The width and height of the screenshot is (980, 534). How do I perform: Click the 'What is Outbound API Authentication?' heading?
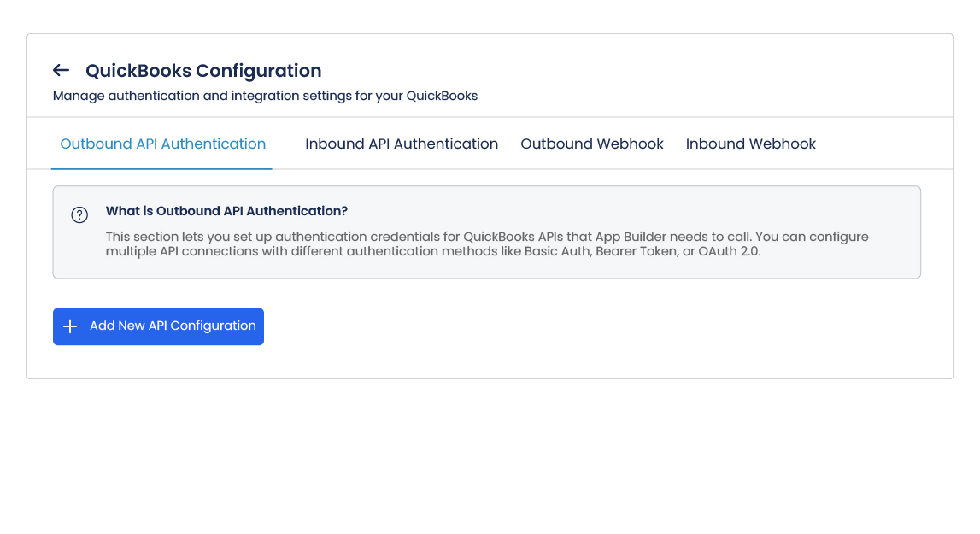coord(226,211)
